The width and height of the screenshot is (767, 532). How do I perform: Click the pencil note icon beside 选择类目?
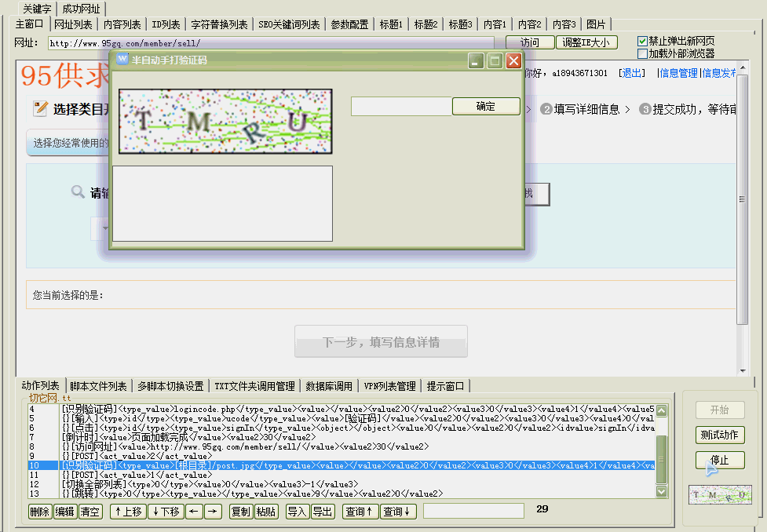40,108
